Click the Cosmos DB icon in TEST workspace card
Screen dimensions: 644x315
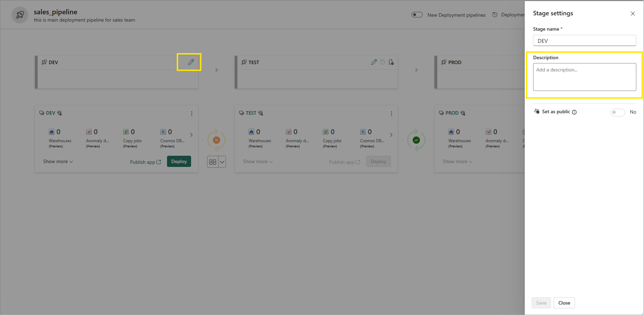[x=363, y=132]
